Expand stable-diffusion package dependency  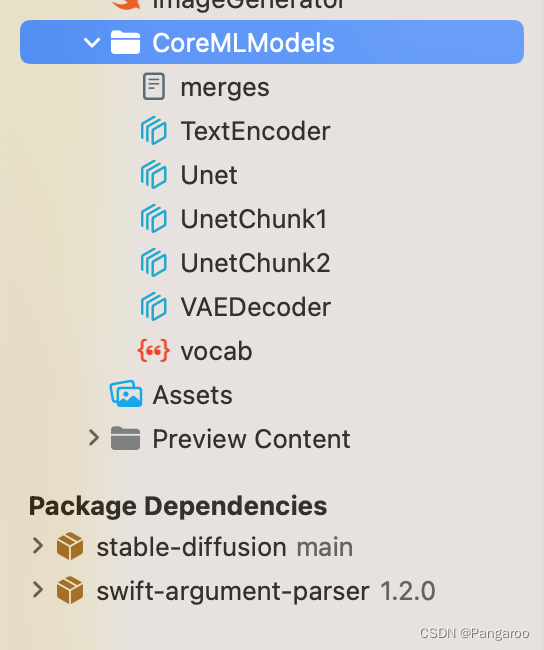click(x=38, y=546)
